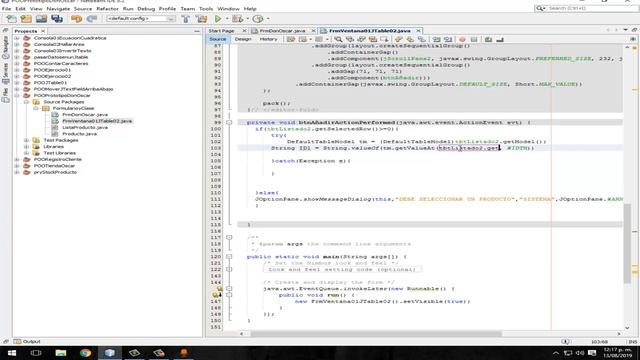Switch to the Start Page tab
This screenshot has height=360, width=640.
click(x=222, y=31)
